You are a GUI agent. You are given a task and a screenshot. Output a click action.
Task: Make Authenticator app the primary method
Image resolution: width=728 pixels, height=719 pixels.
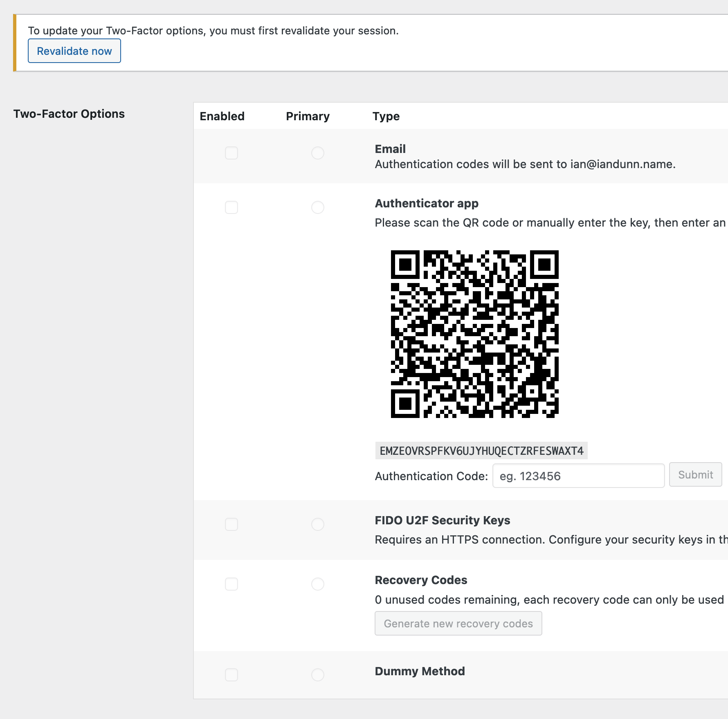(x=318, y=207)
